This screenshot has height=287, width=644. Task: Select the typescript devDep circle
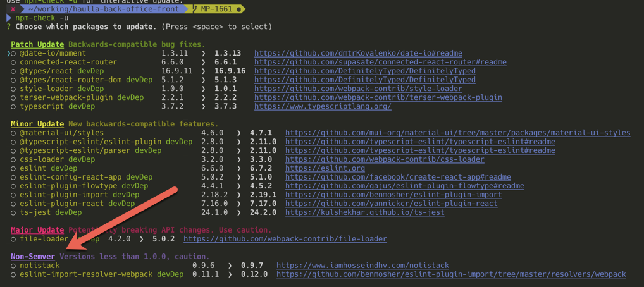13,107
